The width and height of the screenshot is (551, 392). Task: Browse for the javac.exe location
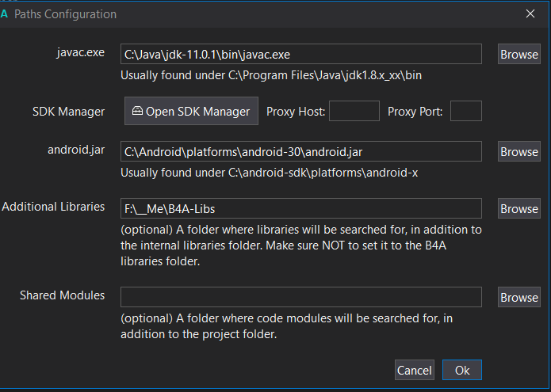pos(519,54)
